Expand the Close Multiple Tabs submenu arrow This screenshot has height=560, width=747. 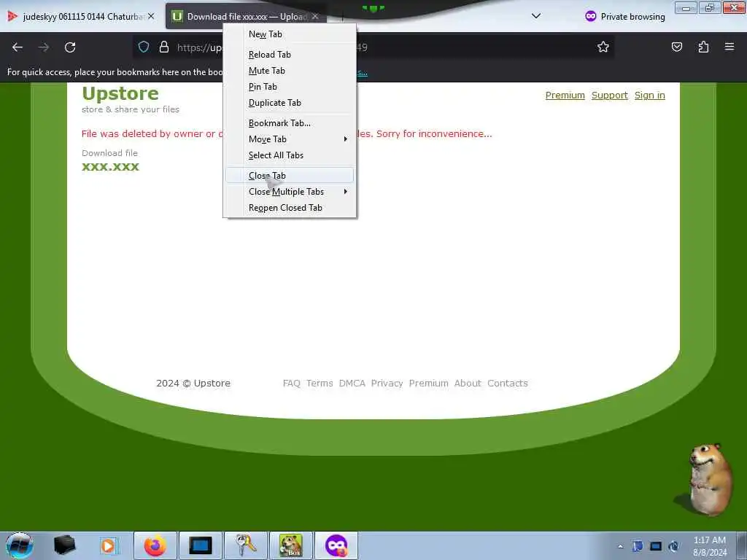345,192
